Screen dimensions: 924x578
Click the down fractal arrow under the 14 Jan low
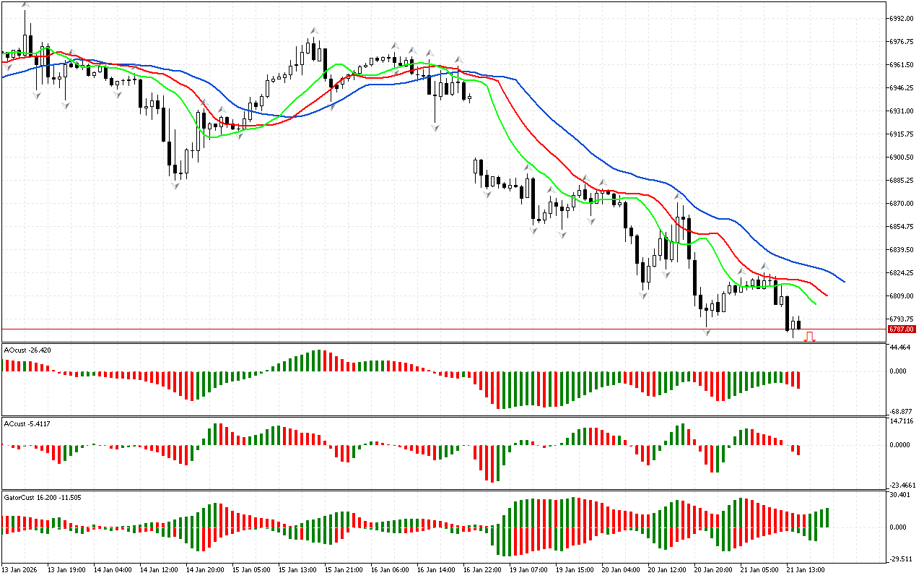coord(175,186)
